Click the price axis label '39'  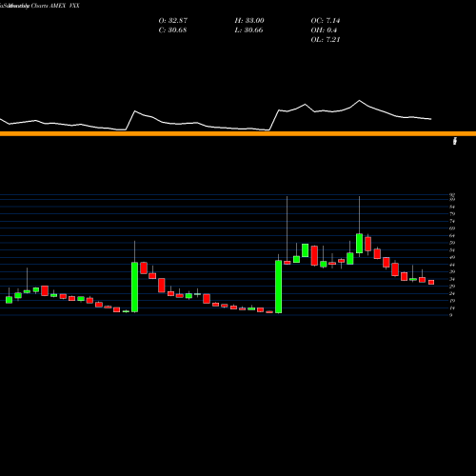click(452, 272)
